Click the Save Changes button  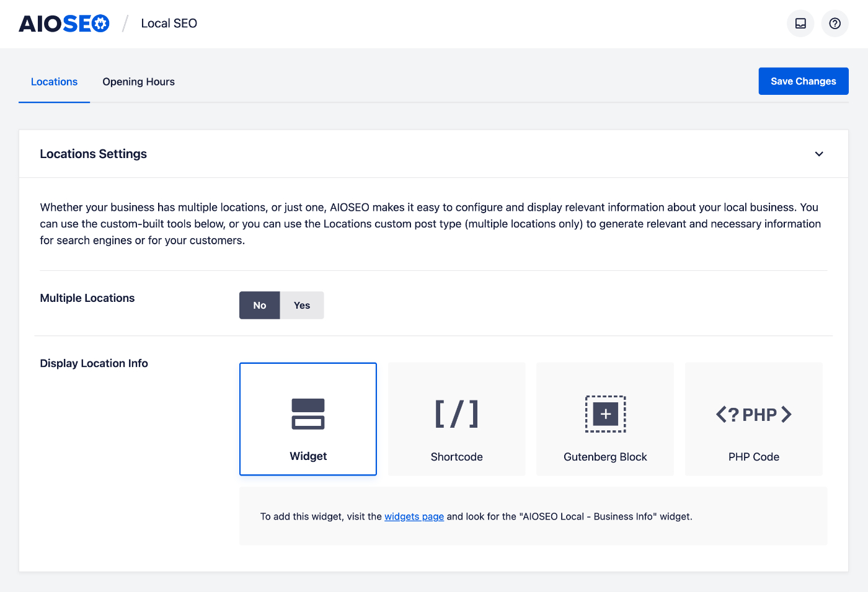[x=804, y=81]
